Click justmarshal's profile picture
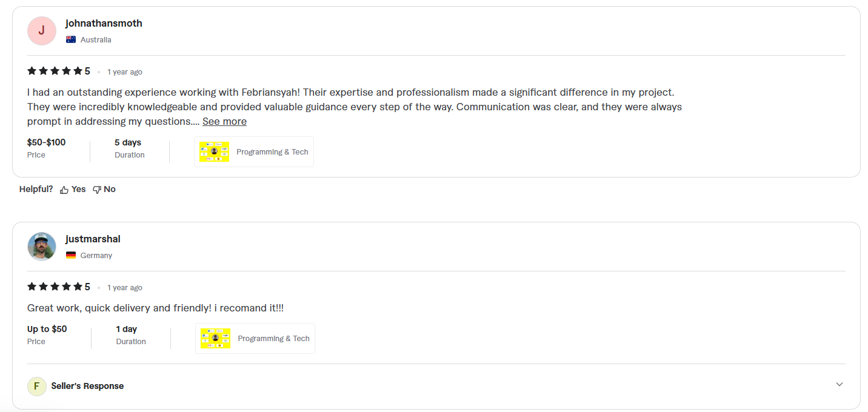The height and width of the screenshot is (412, 868). (41, 246)
